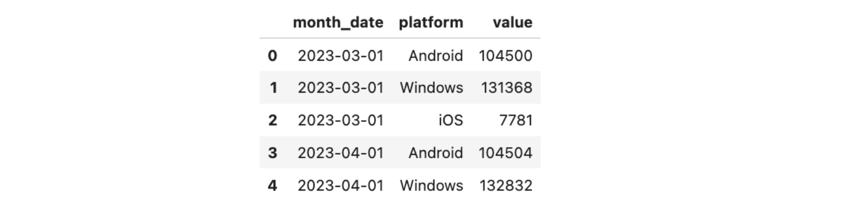Click Windows in row 1

pos(431,87)
